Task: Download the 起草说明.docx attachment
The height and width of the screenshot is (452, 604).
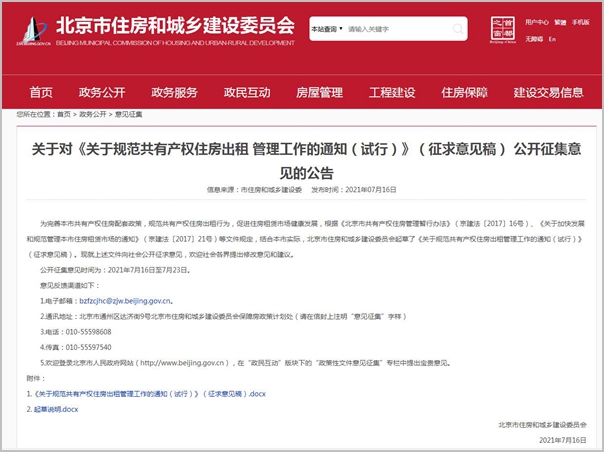Action: coord(56,410)
